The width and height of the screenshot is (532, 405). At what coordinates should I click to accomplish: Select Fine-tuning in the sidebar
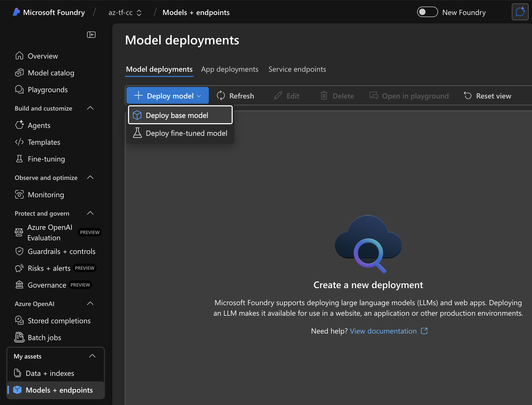(46, 159)
